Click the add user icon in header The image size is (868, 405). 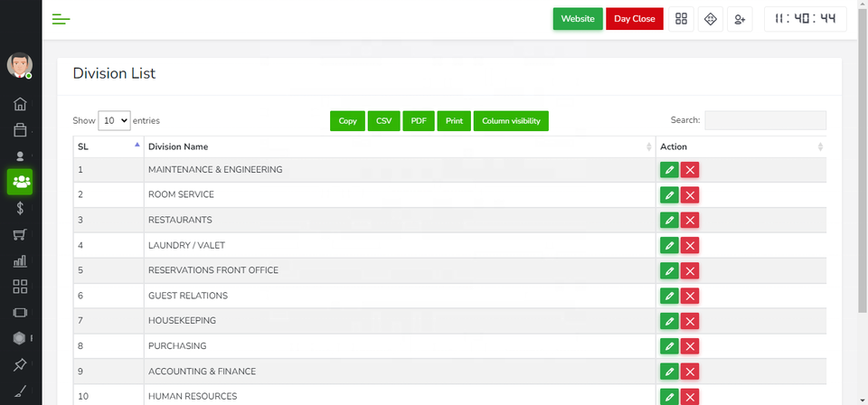[x=741, y=19]
